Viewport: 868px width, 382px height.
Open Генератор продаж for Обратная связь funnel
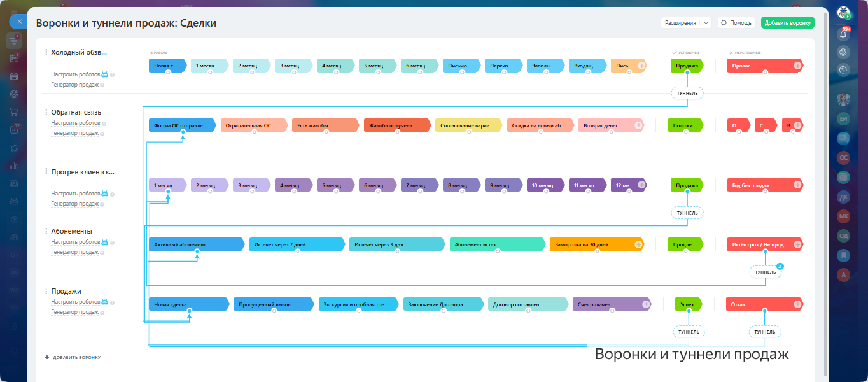coord(75,133)
